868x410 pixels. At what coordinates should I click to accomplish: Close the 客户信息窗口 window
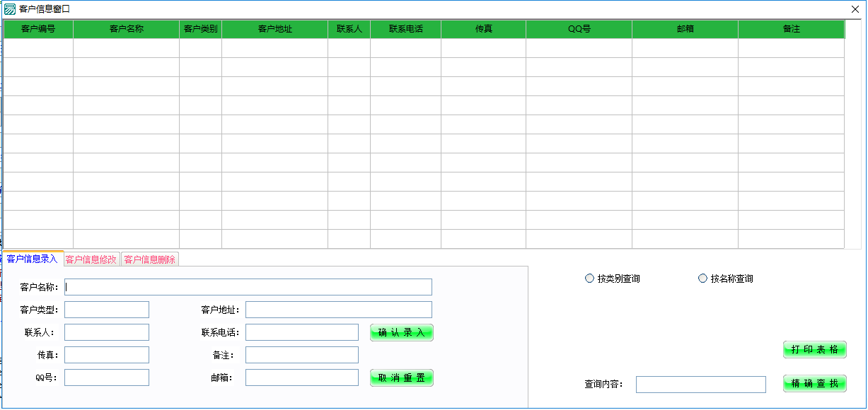click(855, 9)
